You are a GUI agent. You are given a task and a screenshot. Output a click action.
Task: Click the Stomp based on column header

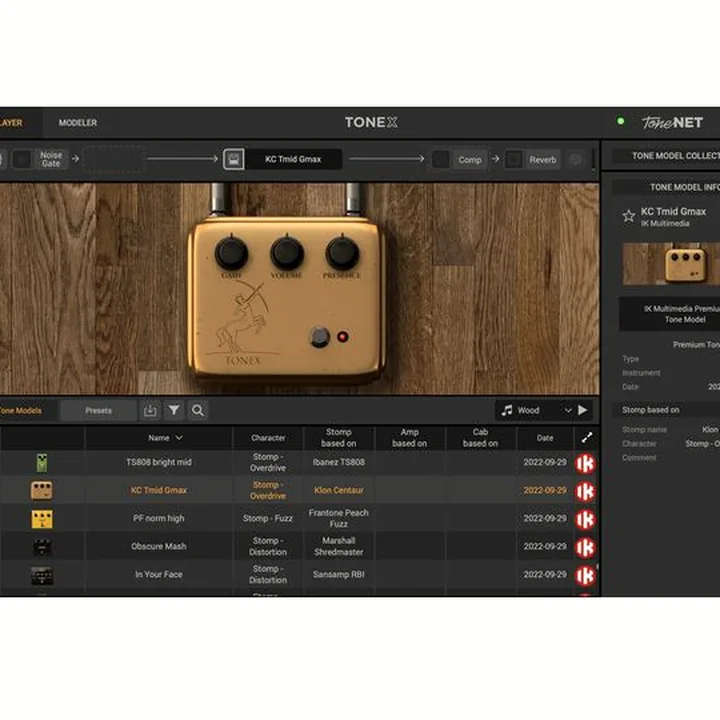pos(339,438)
